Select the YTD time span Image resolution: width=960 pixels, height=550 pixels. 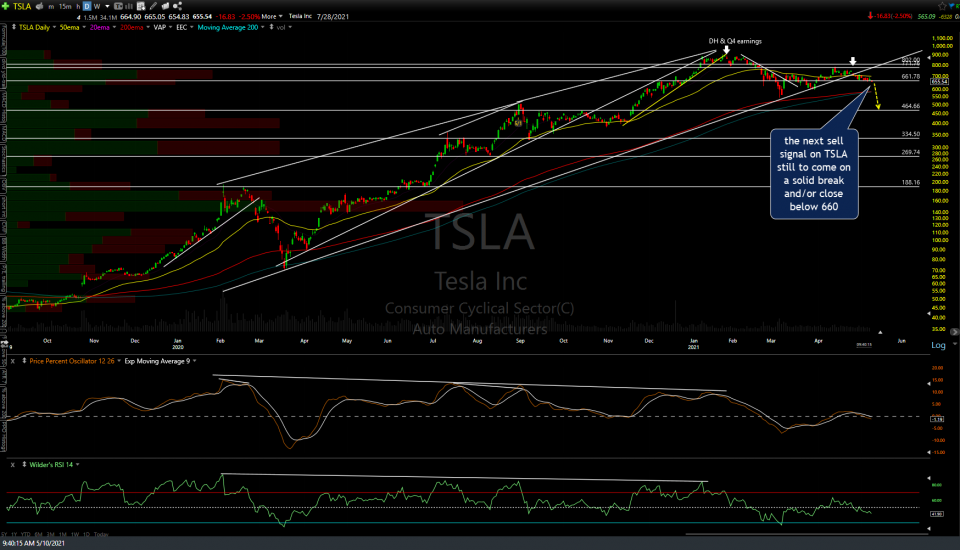(x=26, y=535)
